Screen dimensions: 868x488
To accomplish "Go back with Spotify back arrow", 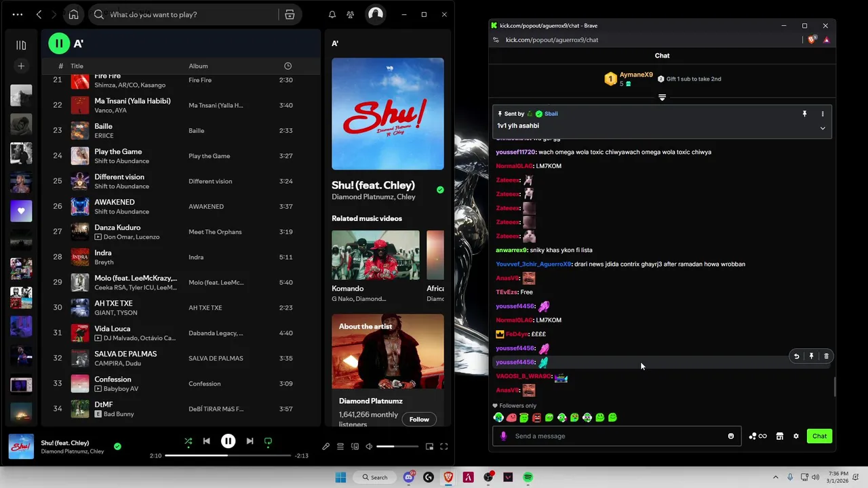I will pyautogui.click(x=39, y=14).
